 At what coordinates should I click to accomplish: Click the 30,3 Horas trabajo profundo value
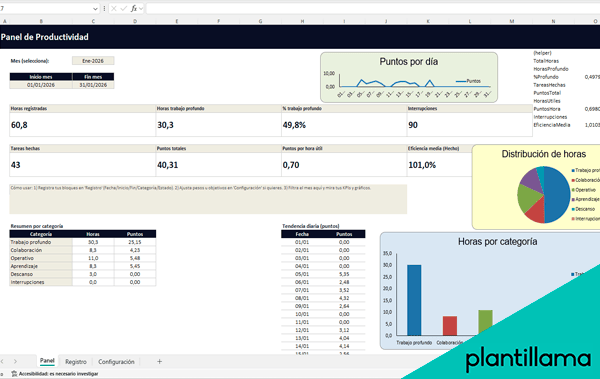(165, 125)
